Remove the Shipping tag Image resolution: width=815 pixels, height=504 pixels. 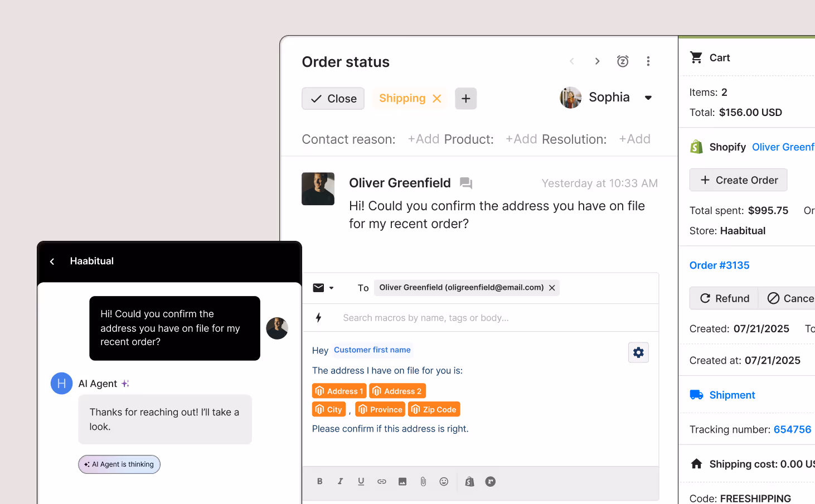point(437,99)
